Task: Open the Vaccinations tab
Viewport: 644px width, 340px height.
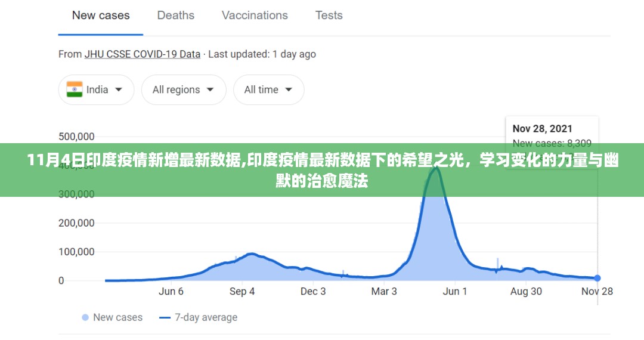Action: pos(255,16)
